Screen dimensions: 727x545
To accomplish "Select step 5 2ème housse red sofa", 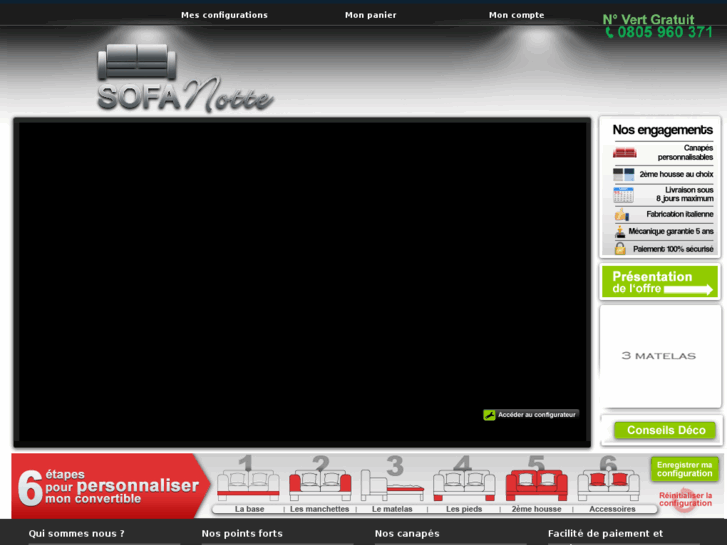I will pos(536,485).
